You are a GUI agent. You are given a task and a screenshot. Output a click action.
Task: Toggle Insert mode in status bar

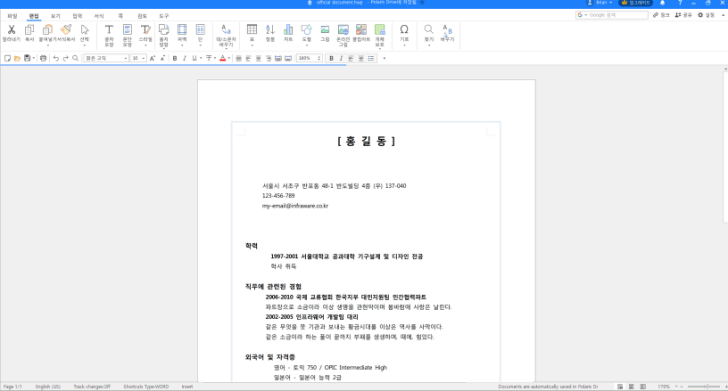click(x=187, y=386)
